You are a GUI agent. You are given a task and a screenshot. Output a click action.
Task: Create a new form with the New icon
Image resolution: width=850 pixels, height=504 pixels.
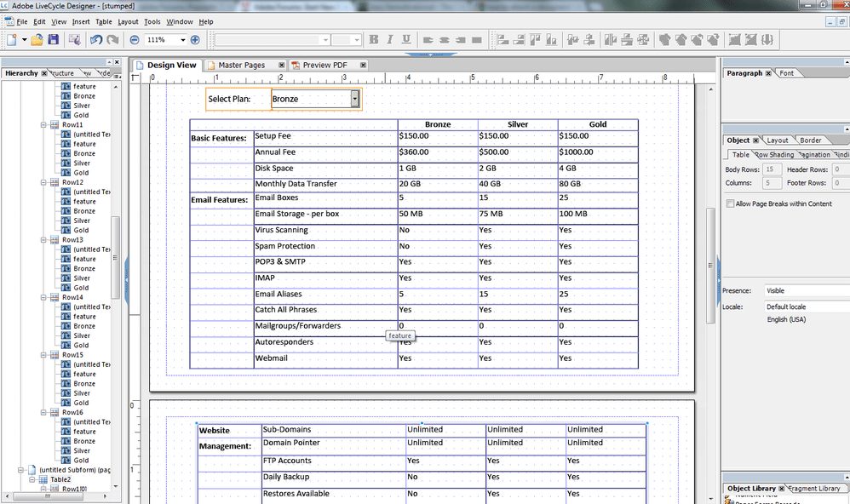(10, 39)
